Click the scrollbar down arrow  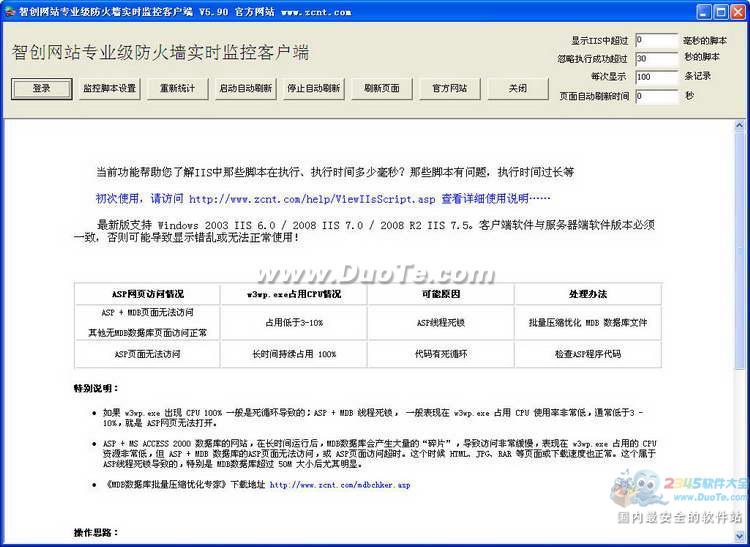[739, 536]
